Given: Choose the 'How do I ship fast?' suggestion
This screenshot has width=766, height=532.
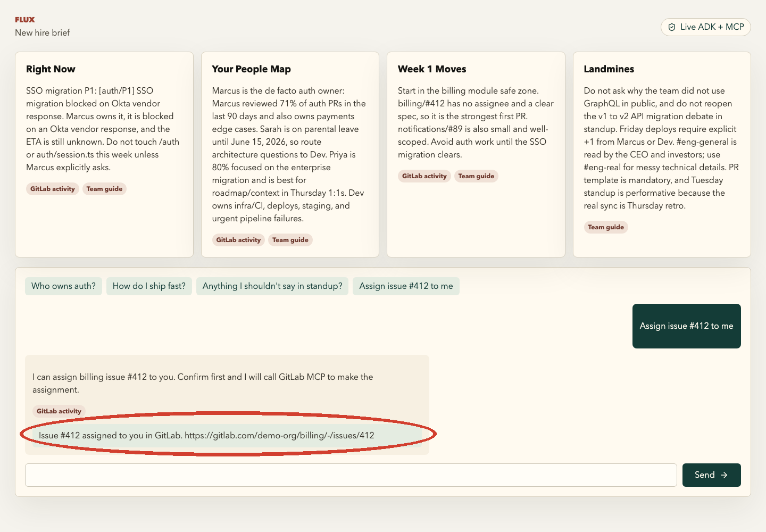Looking at the screenshot, I should pyautogui.click(x=149, y=286).
